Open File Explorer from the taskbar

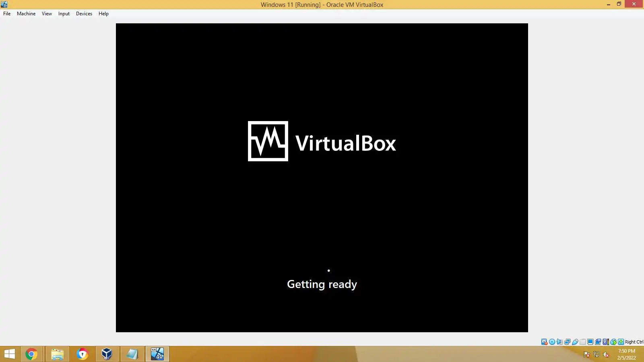click(57, 354)
